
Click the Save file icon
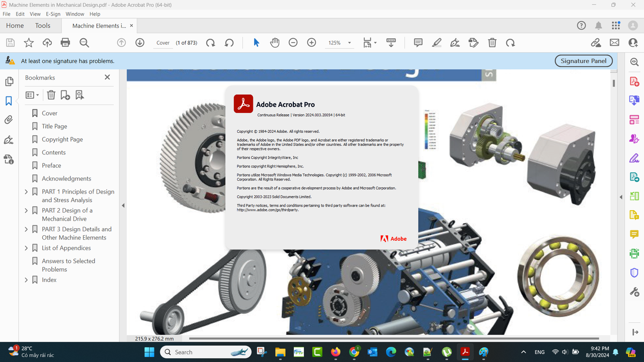point(10,43)
